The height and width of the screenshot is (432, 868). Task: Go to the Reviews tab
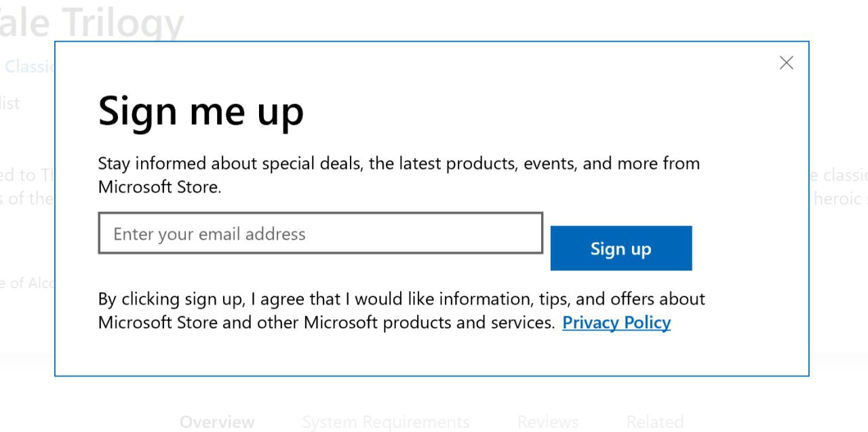(547, 422)
